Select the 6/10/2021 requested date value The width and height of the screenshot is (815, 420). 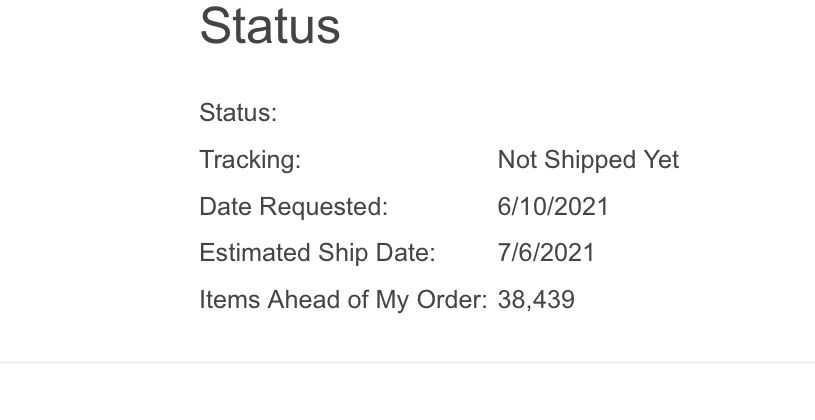(553, 206)
